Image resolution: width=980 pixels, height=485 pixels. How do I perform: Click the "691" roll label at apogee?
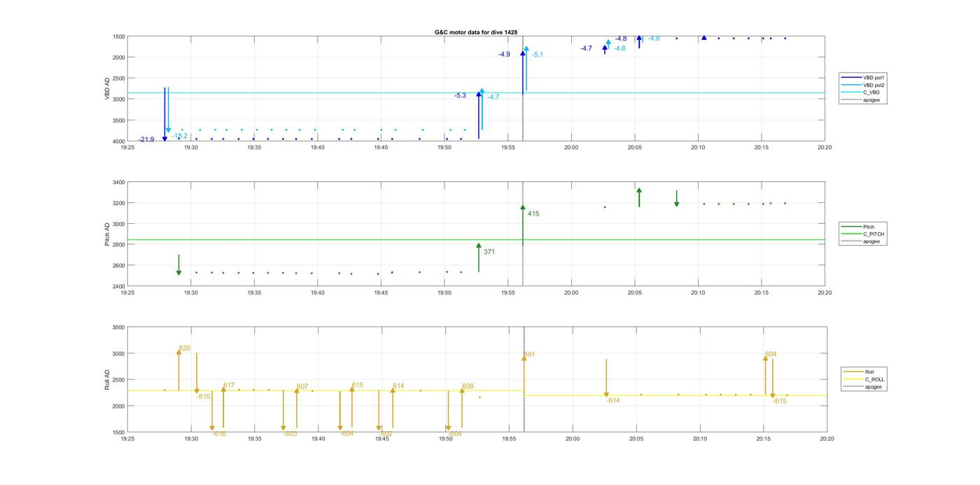(530, 354)
